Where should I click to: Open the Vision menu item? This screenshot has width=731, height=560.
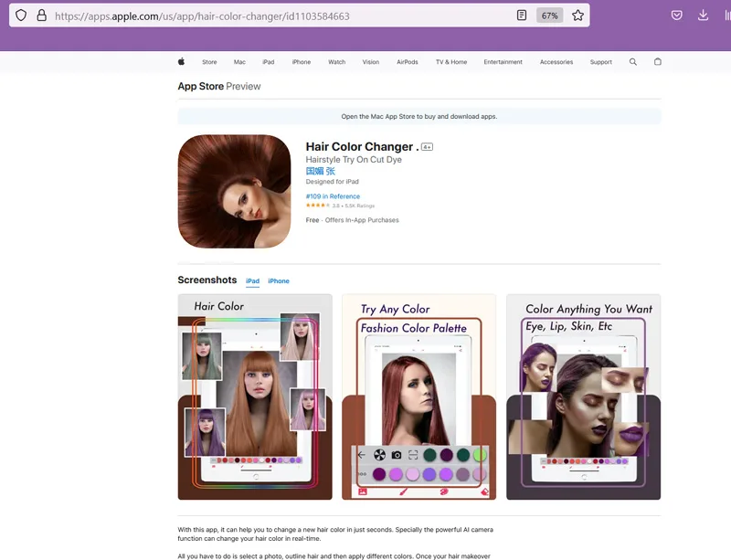point(371,62)
